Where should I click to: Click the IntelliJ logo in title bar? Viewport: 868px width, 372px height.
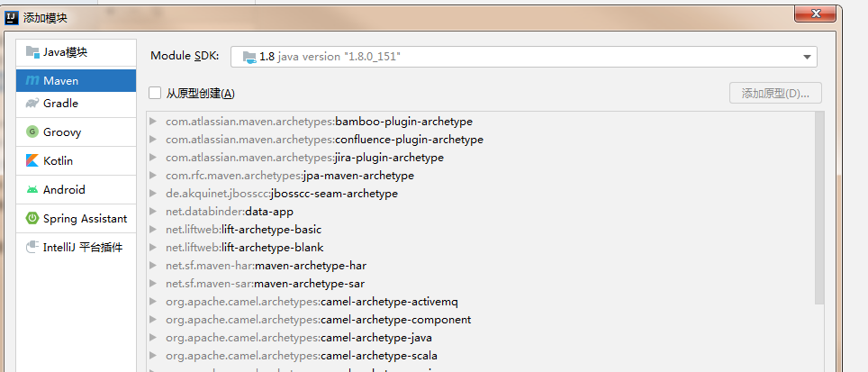[x=12, y=18]
